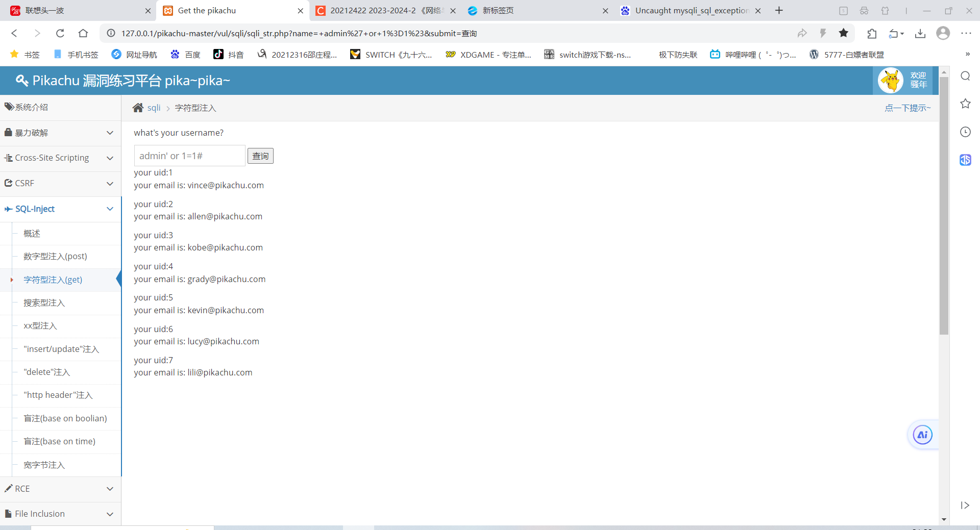Bookmark this page with the star icon
The height and width of the screenshot is (530, 980).
844,33
